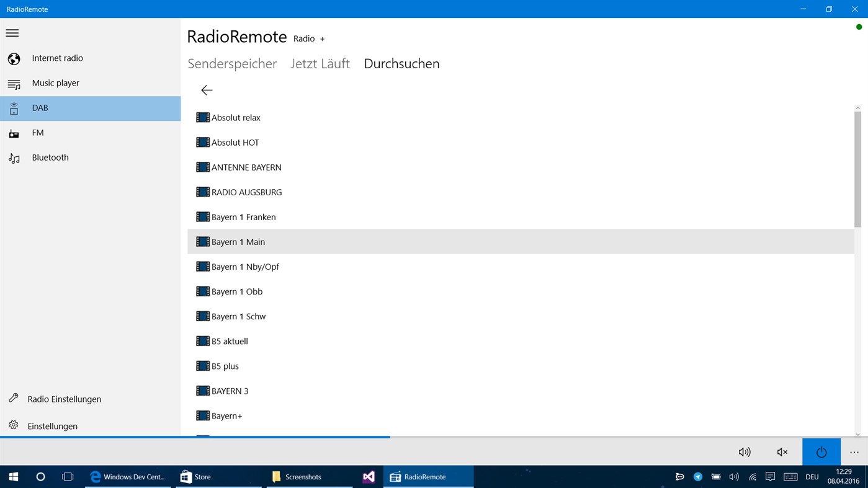This screenshot has height=488, width=868.
Task: Open Visual Studio from the taskbar
Action: (369, 476)
